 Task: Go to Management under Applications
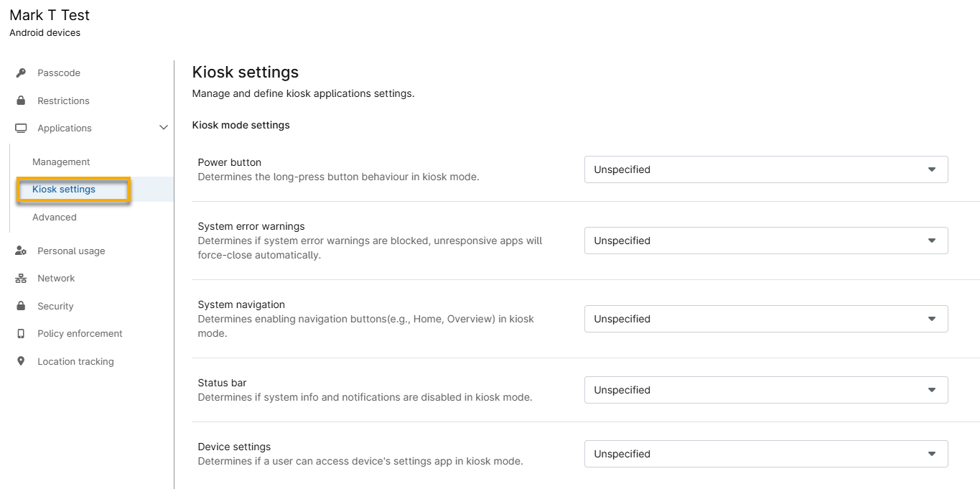tap(61, 162)
